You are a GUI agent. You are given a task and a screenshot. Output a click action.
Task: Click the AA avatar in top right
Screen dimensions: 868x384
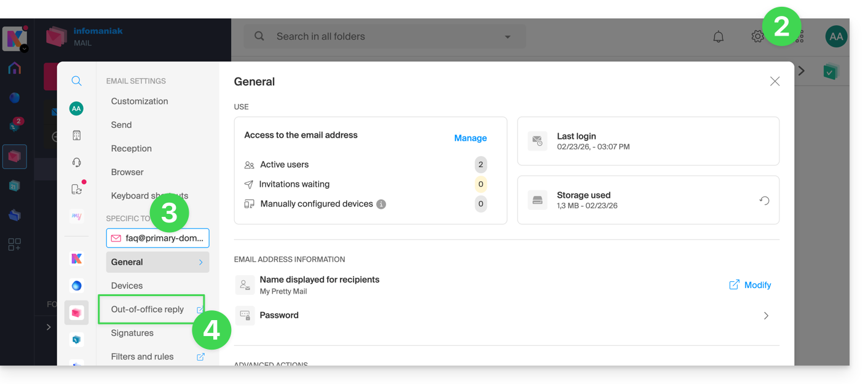pyautogui.click(x=836, y=37)
